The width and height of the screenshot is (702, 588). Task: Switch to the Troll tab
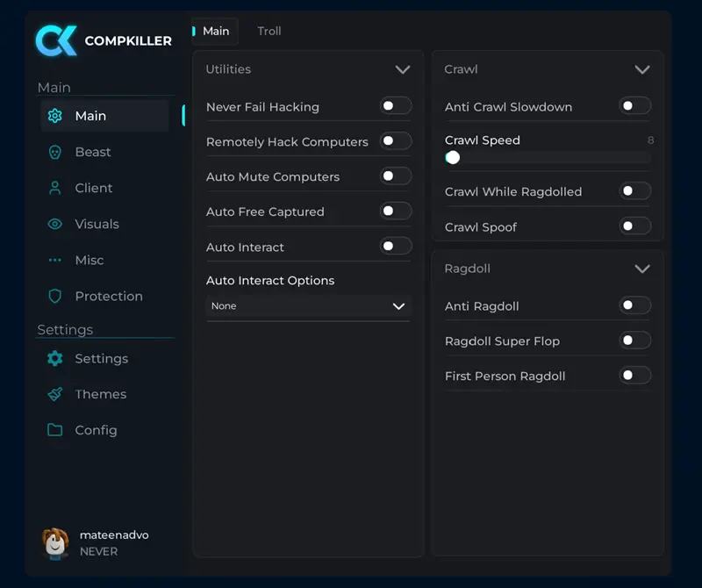click(x=269, y=32)
